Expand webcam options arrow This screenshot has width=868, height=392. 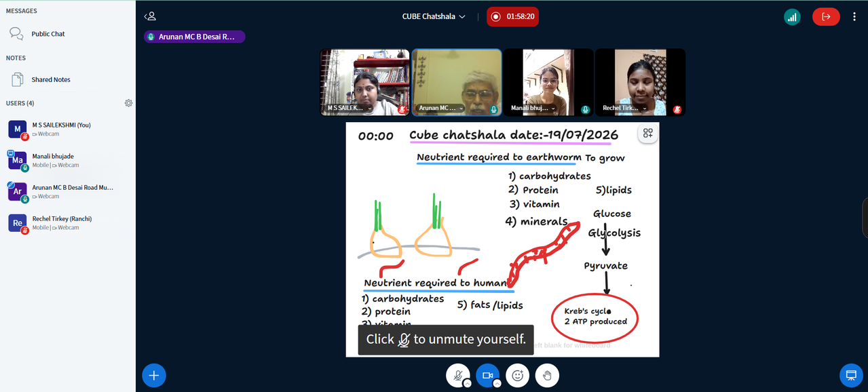[497, 383]
